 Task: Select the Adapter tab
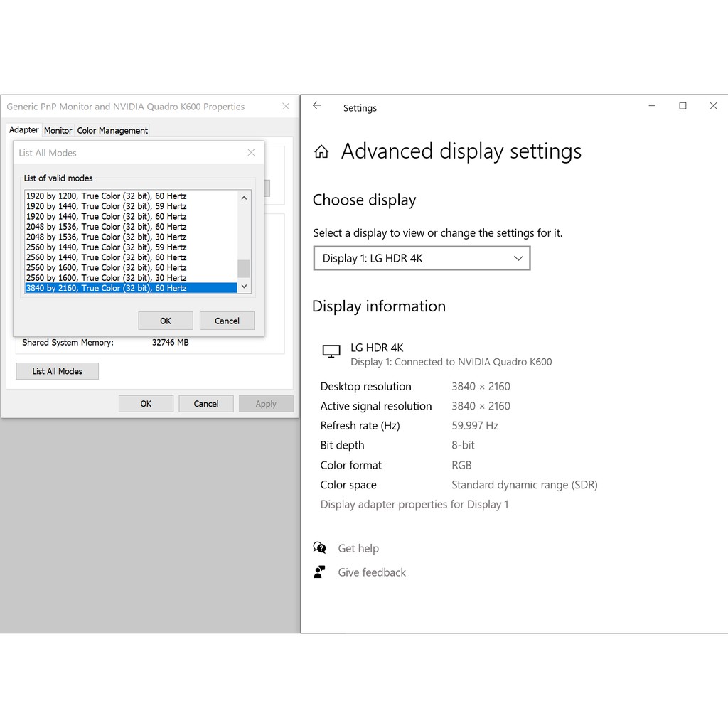(24, 130)
